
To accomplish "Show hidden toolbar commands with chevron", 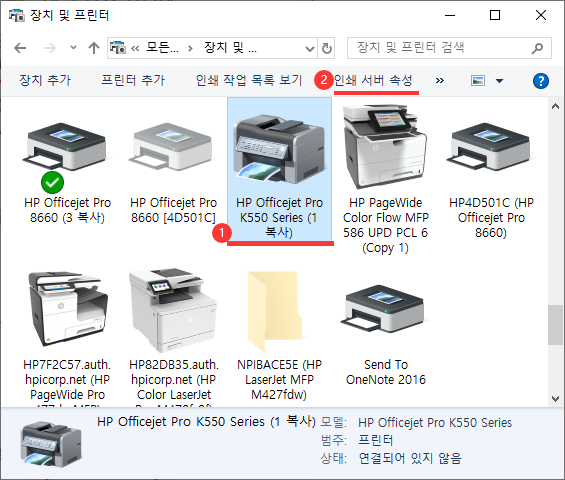I will pyautogui.click(x=440, y=80).
